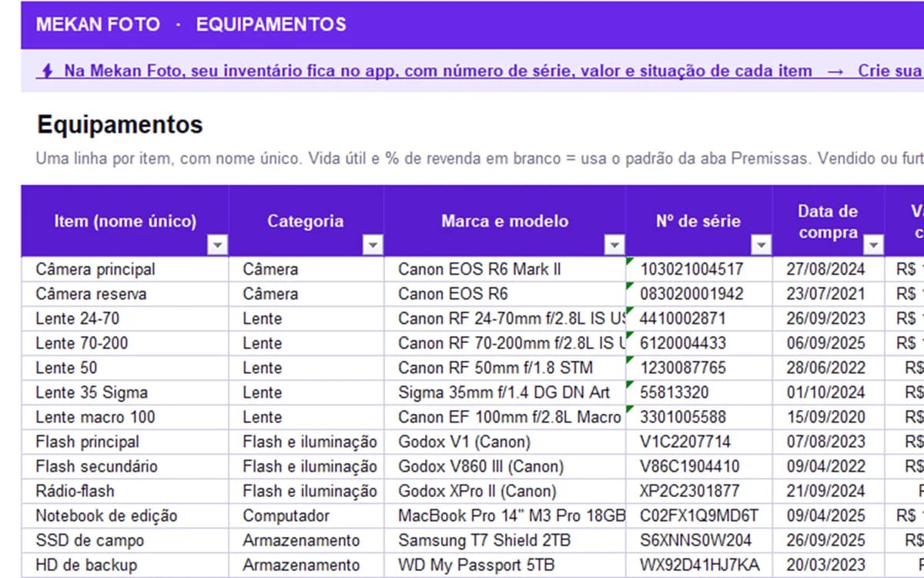
Task: Select the MacBook Pro 14" M3 Pro cell
Action: point(505,516)
